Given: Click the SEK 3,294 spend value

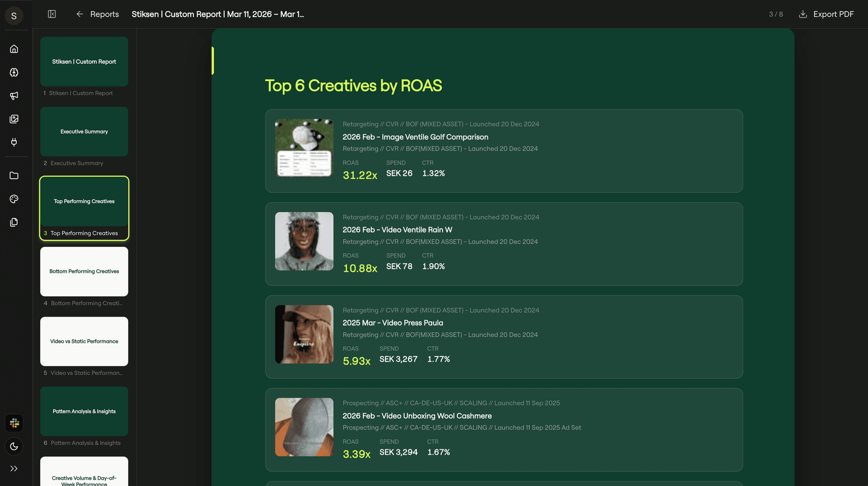Looking at the screenshot, I should tap(398, 453).
